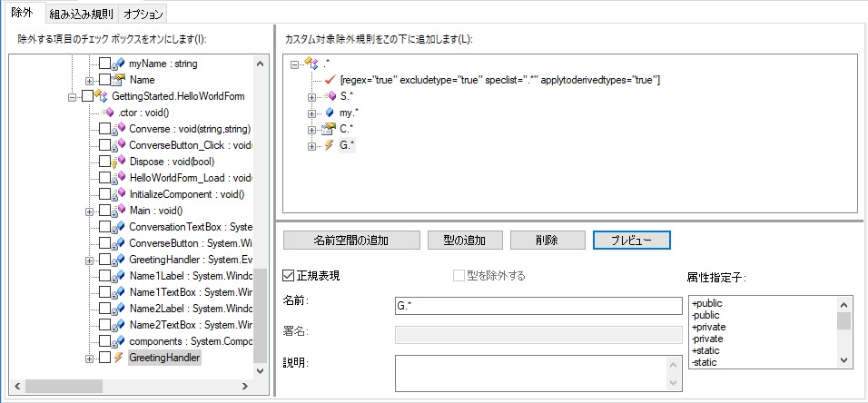The height and width of the screenshot is (403, 868).
Task: Expand the GreetingHandler : System.Ev field node
Action: (89, 260)
